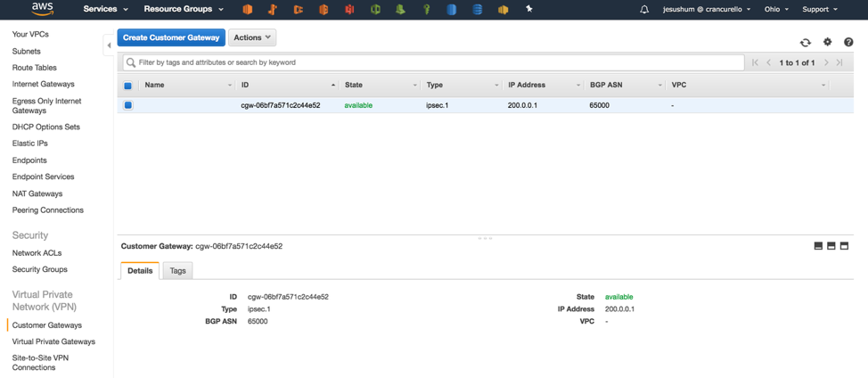Viewport: 868px width, 378px height.
Task: Open the Support dropdown menu
Action: click(820, 10)
